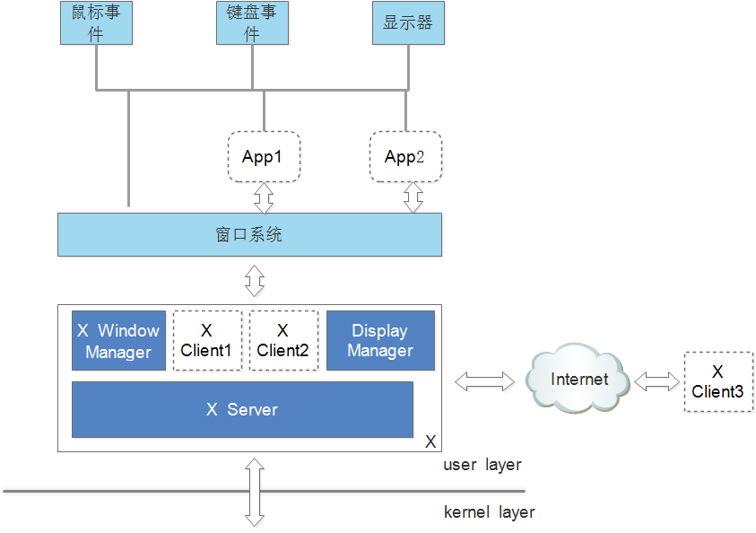Click double arrow crossing user/kernel layer line

click(255, 492)
